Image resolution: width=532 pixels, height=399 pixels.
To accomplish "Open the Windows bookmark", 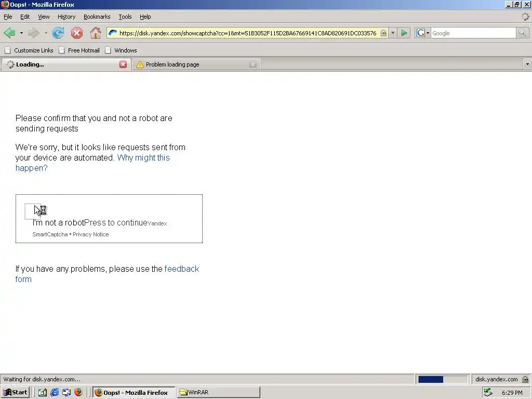I will (121, 50).
